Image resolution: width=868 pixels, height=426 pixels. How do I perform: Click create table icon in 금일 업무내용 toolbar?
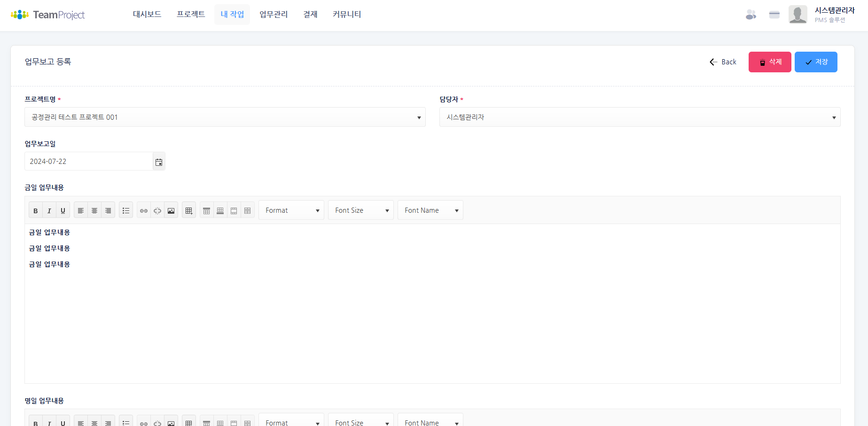[189, 210]
